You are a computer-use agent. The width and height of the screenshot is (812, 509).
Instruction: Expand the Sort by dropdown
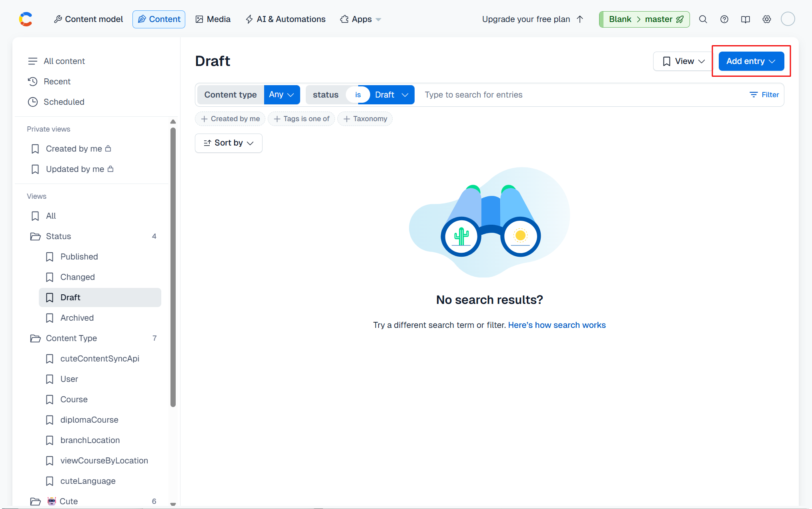[229, 143]
